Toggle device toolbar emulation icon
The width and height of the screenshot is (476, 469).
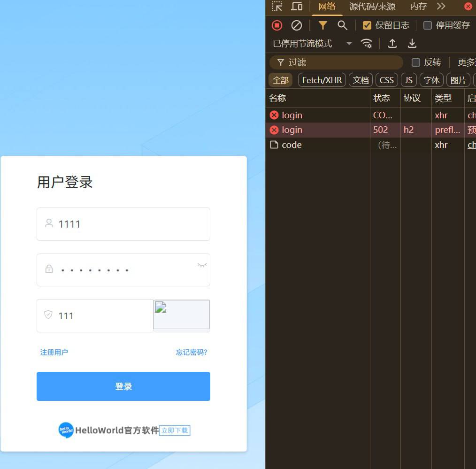[x=297, y=7]
